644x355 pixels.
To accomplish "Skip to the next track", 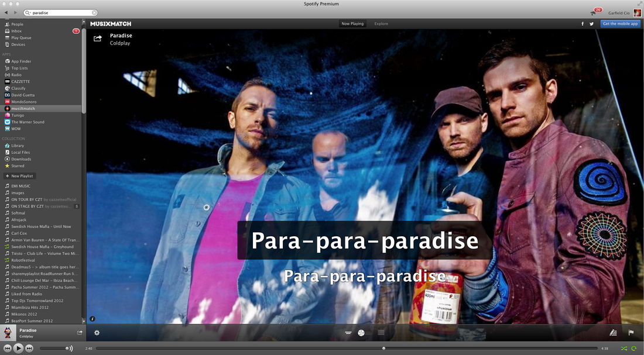I will (29, 349).
